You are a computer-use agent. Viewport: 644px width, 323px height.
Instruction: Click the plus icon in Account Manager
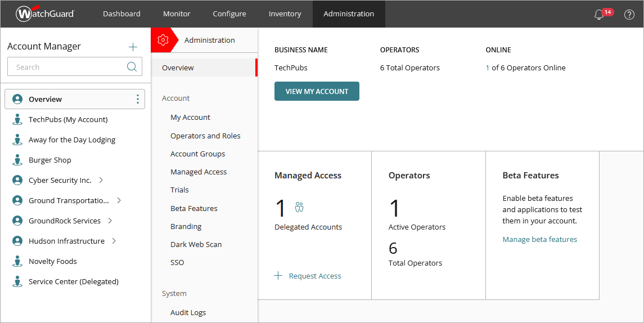(x=133, y=47)
